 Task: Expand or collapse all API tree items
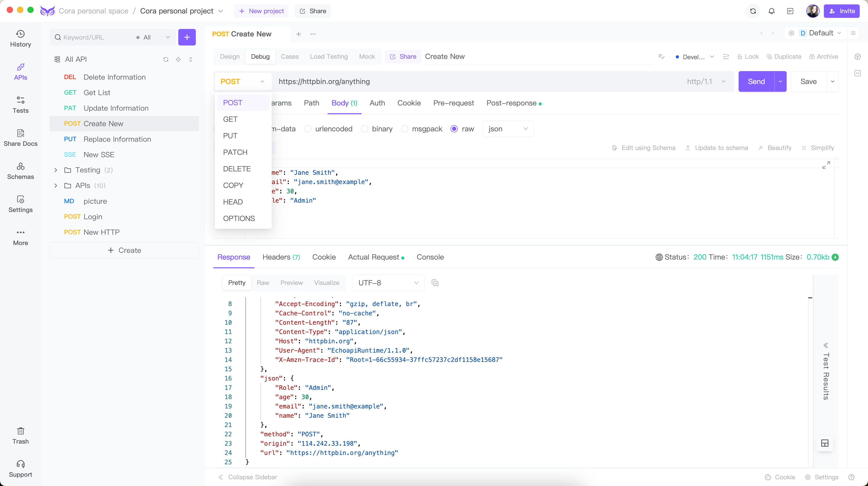(x=190, y=59)
